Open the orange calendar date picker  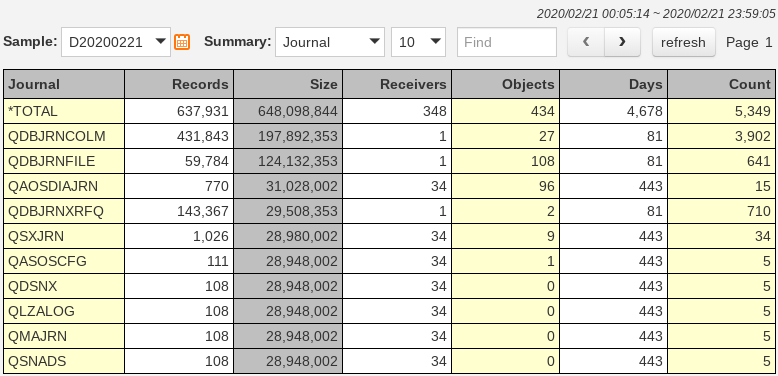(x=182, y=42)
